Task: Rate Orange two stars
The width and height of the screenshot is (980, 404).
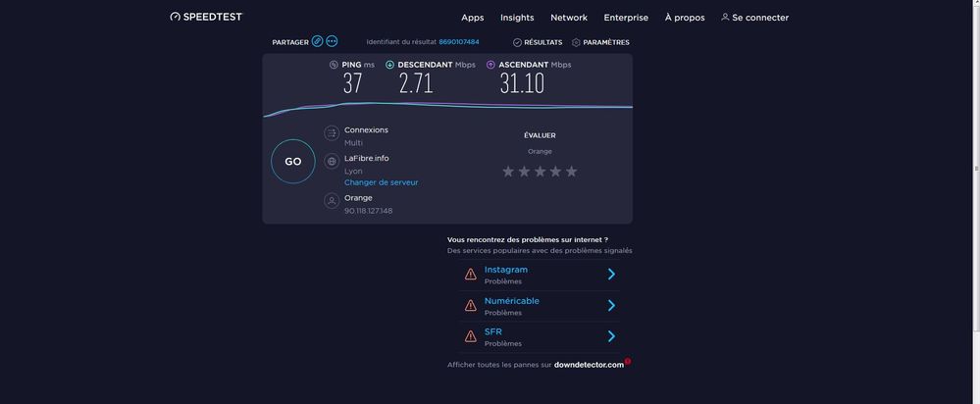Action: coord(524,171)
